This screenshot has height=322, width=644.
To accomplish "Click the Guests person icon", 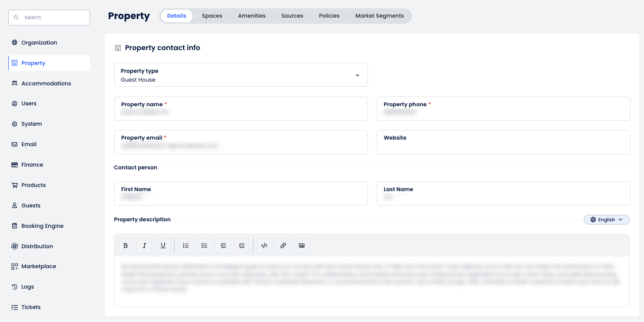I will [x=14, y=206].
